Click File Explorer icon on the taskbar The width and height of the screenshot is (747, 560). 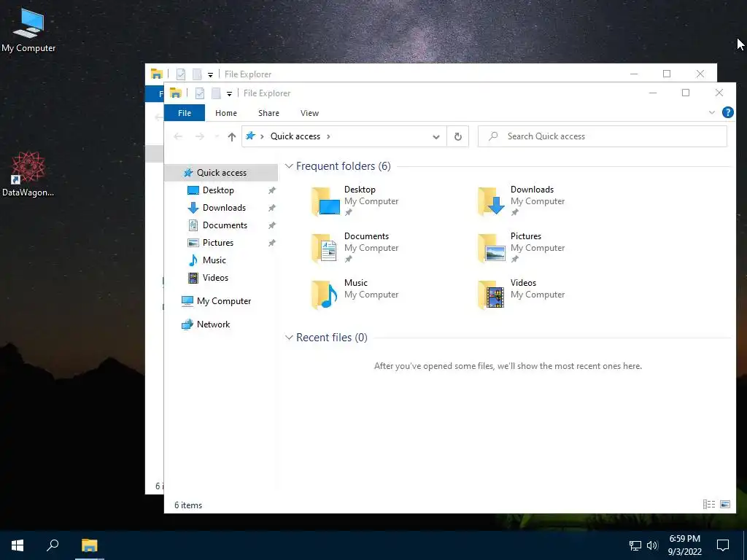point(89,545)
